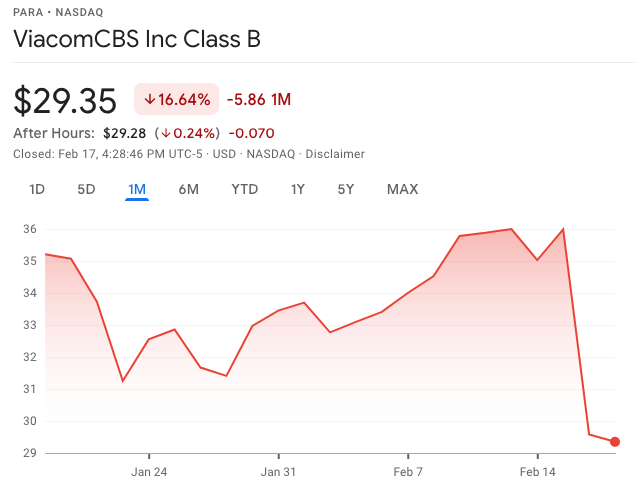Switch to the 5D chart range
This screenshot has height=498, width=635.
click(86, 189)
